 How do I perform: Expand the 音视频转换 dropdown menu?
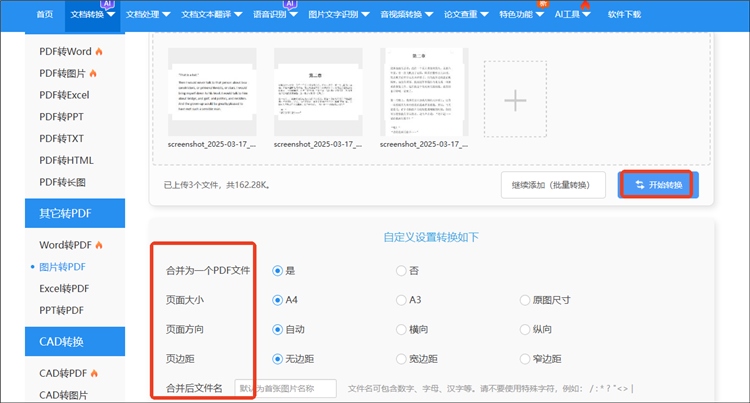tap(407, 14)
